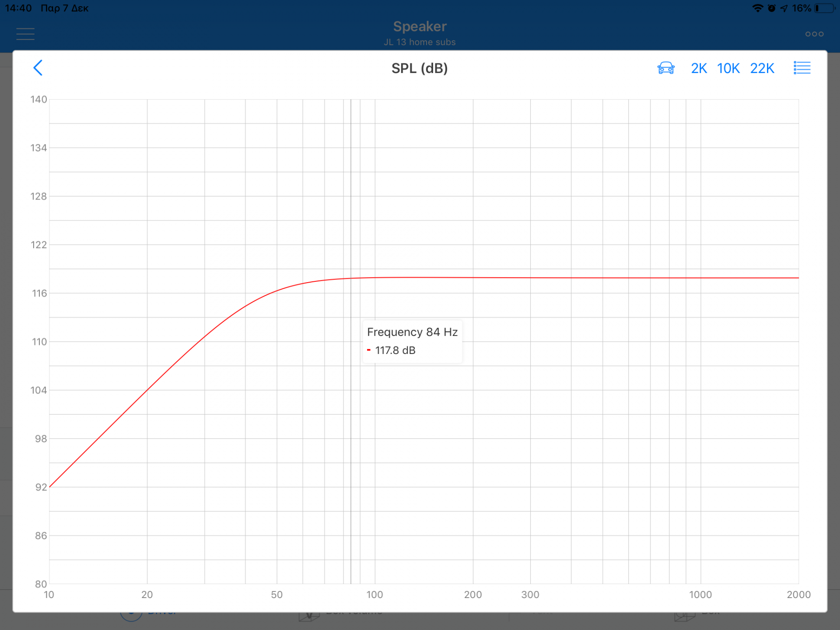The image size is (840, 630).
Task: Open the hamburger side menu
Action: [25, 34]
